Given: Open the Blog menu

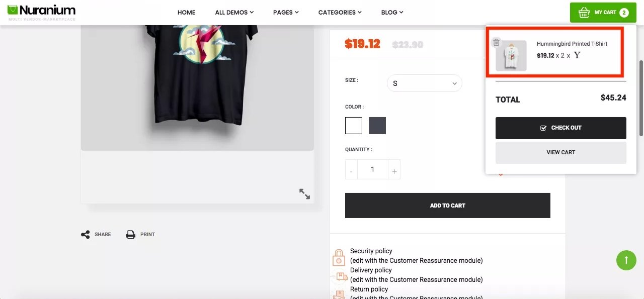Looking at the screenshot, I should click(x=392, y=13).
